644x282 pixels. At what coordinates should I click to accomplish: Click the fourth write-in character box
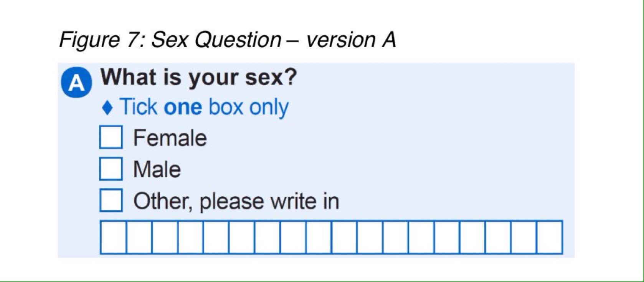190,237
